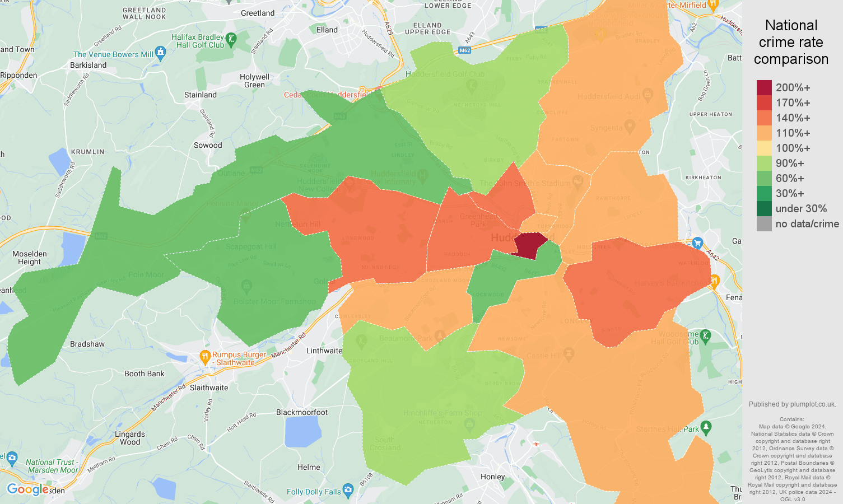Click the Moselden Height label
Screen dimensions: 843x504
coord(30,258)
